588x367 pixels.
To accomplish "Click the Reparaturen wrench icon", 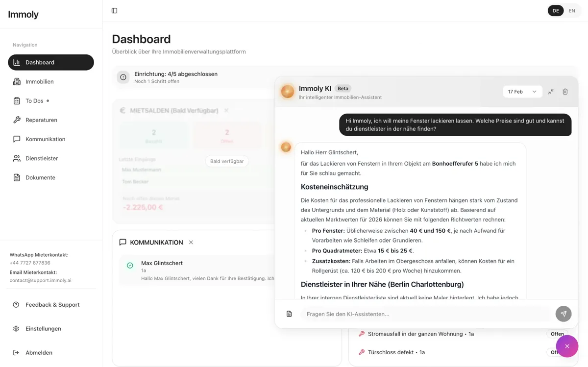I will pos(17,120).
